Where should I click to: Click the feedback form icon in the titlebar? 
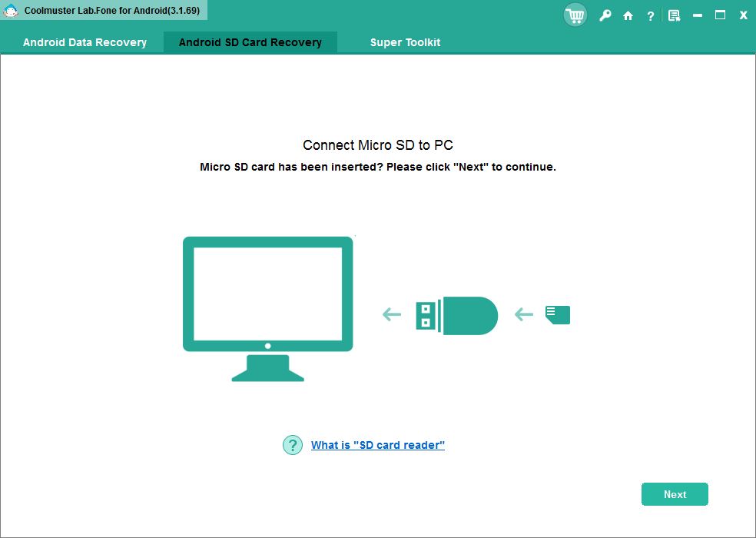674,15
